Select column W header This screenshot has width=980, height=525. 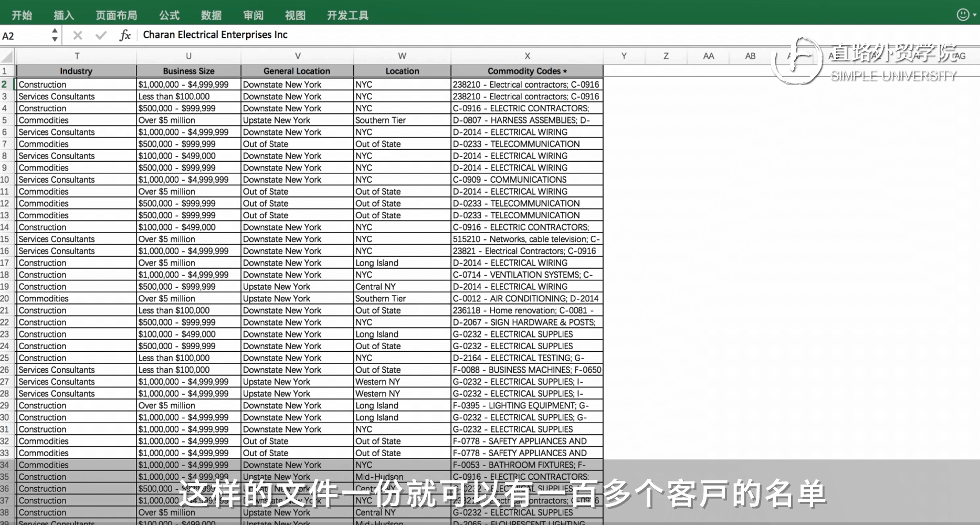pos(402,56)
